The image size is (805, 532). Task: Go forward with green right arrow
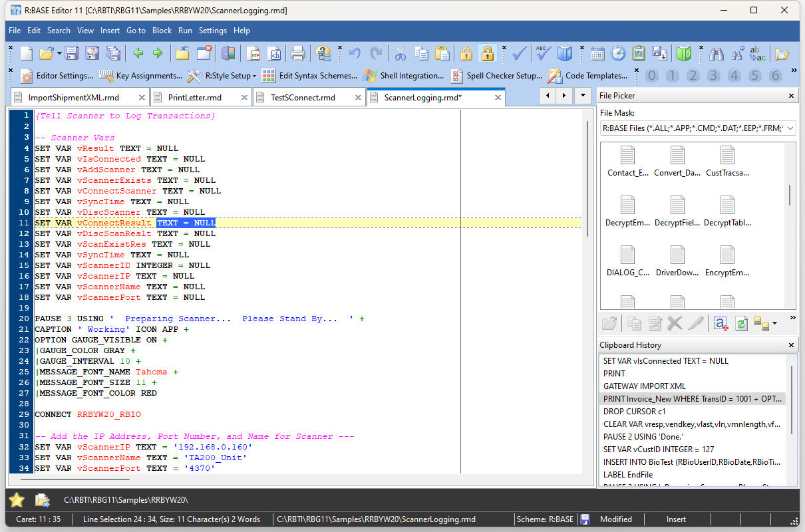point(158,53)
